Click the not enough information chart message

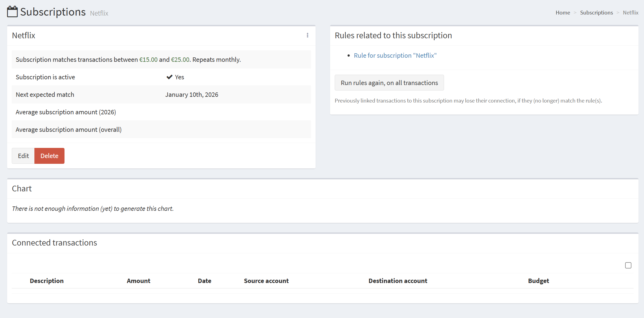93,209
